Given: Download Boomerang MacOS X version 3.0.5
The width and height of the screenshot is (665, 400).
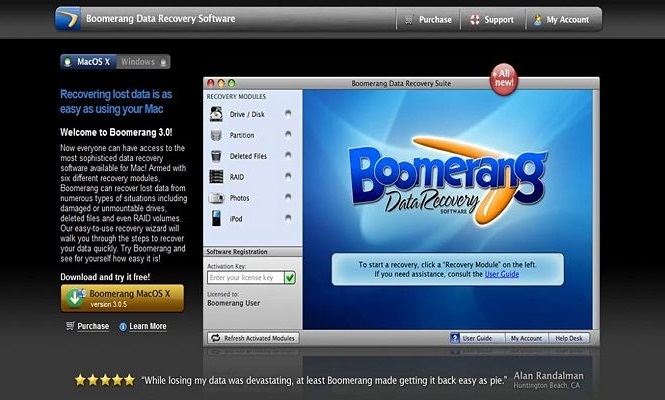Looking at the screenshot, I should click(122, 298).
